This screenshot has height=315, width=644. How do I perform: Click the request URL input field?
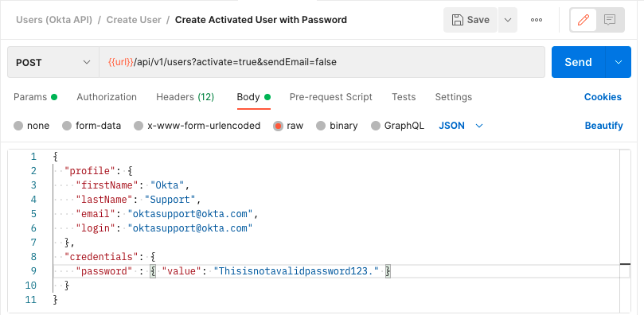click(322, 62)
